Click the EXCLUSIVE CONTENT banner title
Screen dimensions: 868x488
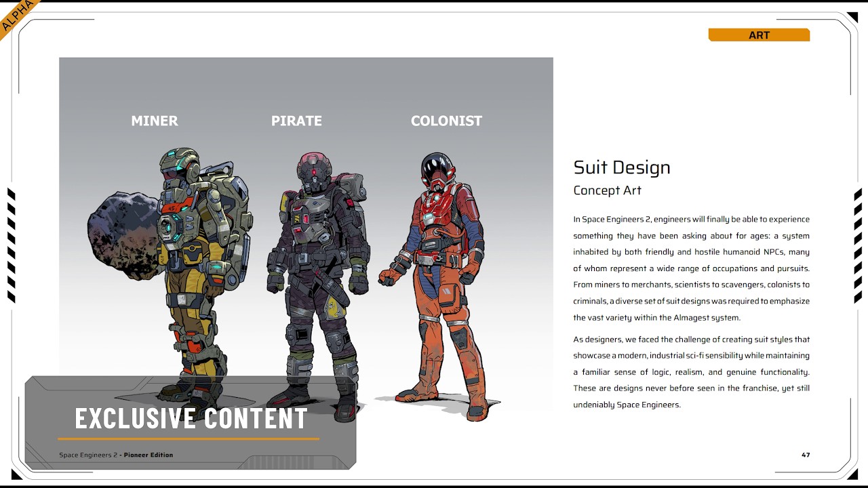click(x=191, y=418)
